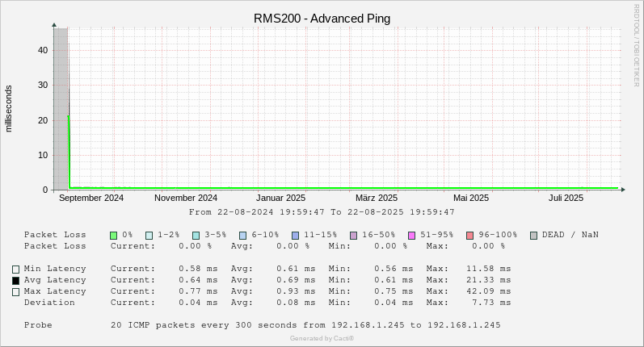Image resolution: width=644 pixels, height=347 pixels.
Task: Click the DEAD / NaN gray swatch
Action: tap(534, 236)
